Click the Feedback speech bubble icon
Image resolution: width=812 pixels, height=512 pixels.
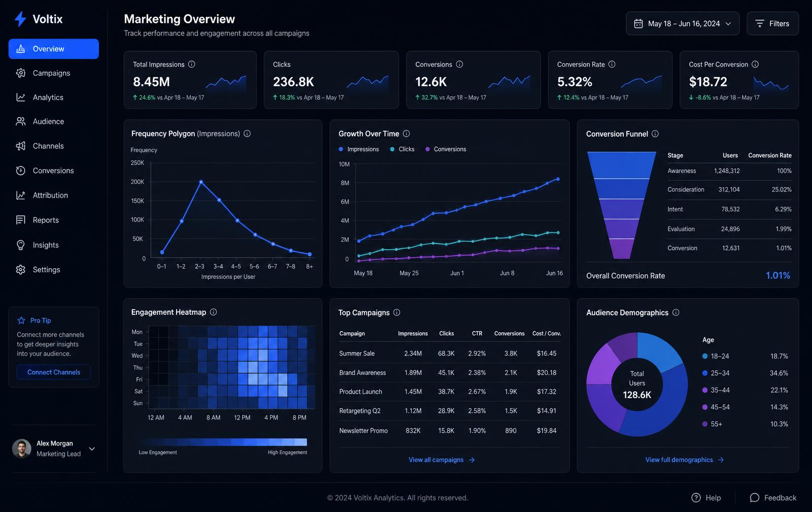[755, 498]
